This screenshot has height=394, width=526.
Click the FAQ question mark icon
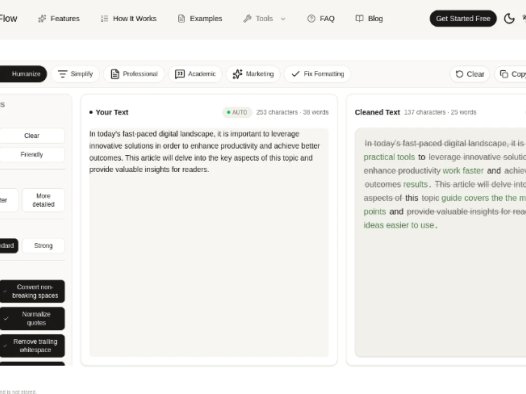[311, 18]
